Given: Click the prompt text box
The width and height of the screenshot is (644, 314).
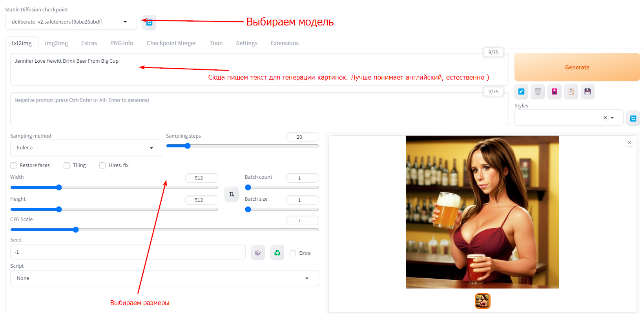Looking at the screenshot, I should click(x=259, y=69).
